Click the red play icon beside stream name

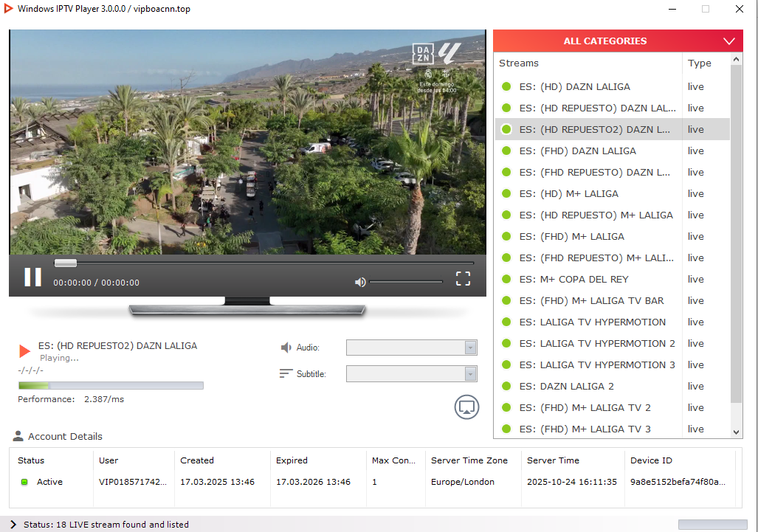(x=25, y=351)
